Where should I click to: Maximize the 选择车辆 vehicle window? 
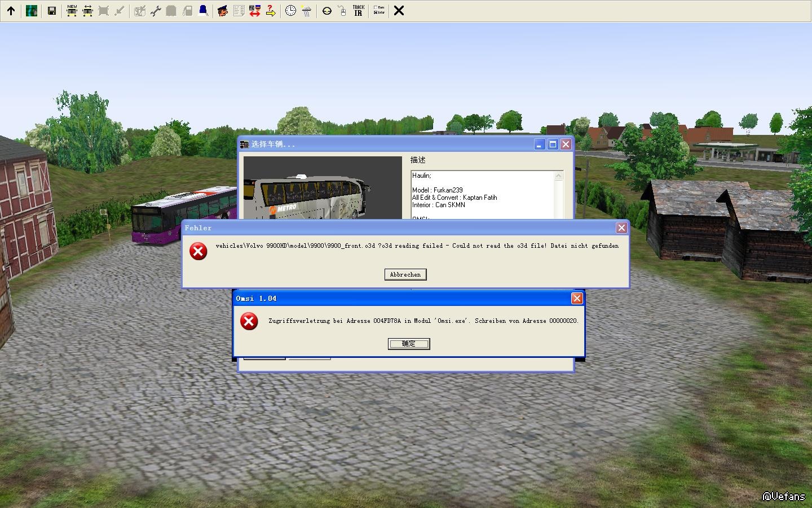tap(553, 144)
